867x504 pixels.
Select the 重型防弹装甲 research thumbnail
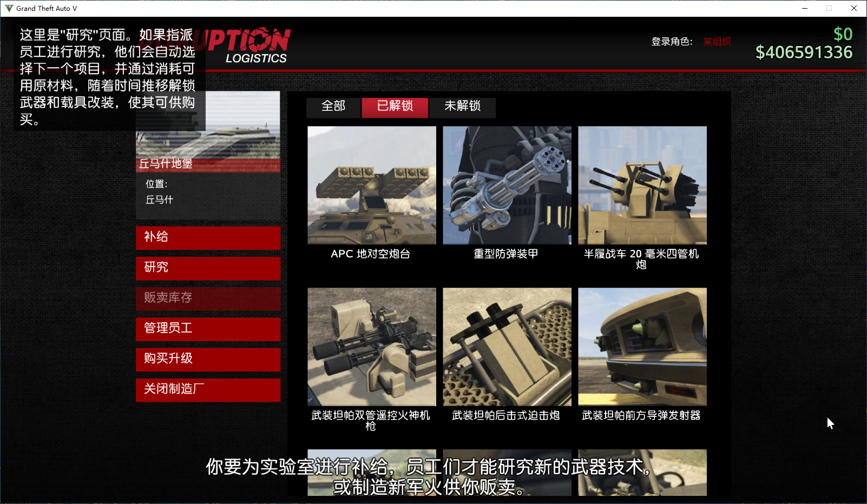click(x=507, y=185)
